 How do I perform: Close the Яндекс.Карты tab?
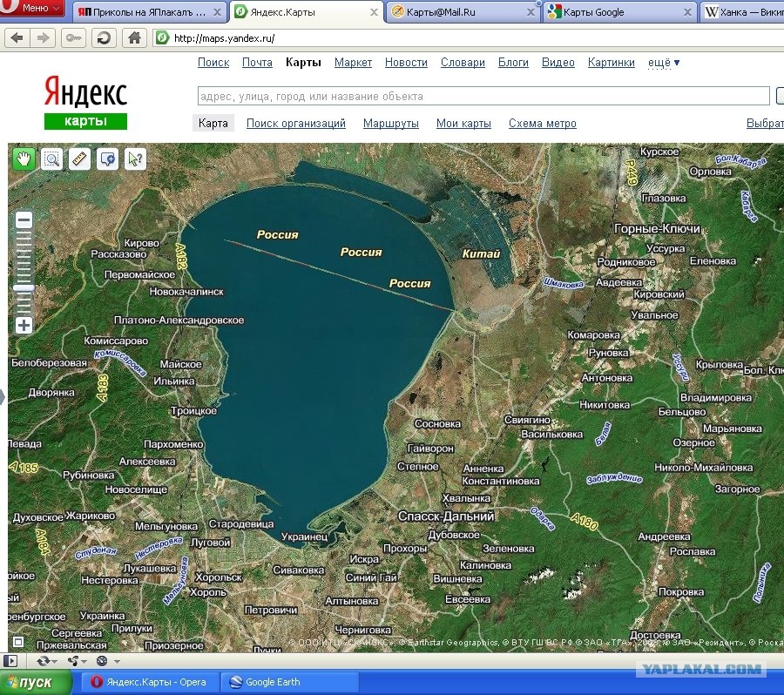[374, 12]
